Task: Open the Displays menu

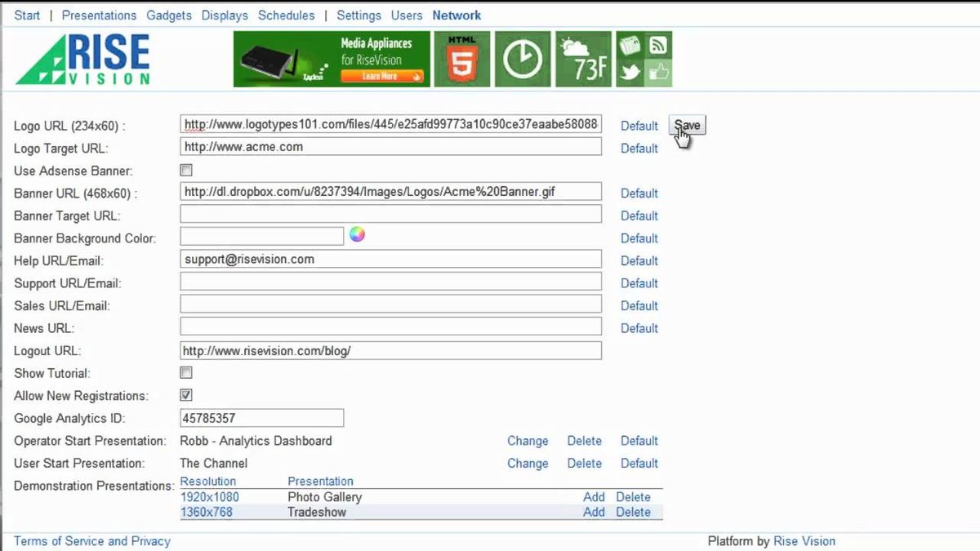Action: [x=225, y=16]
